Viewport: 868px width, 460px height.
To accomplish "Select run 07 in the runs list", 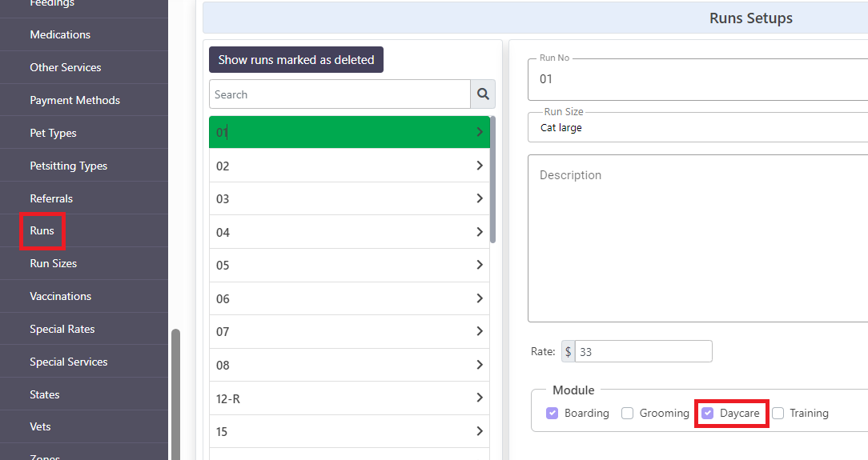I will 349,331.
